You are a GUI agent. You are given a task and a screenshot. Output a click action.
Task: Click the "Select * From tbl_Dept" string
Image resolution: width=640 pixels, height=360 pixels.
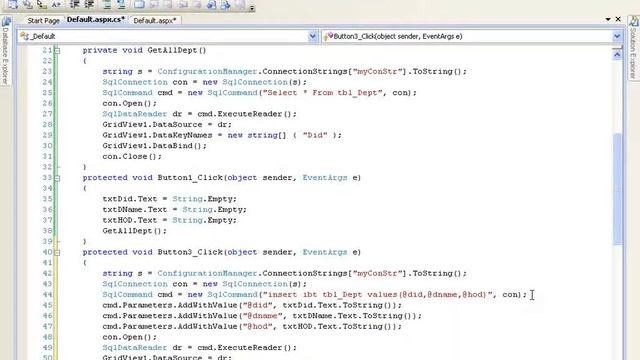pyautogui.click(x=322, y=93)
